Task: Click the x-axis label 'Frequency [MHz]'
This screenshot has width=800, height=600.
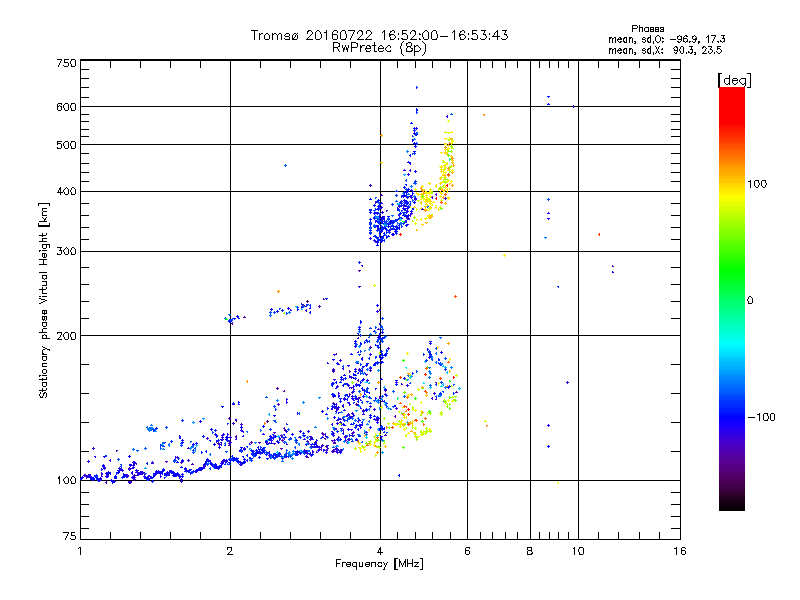Action: pyautogui.click(x=379, y=564)
